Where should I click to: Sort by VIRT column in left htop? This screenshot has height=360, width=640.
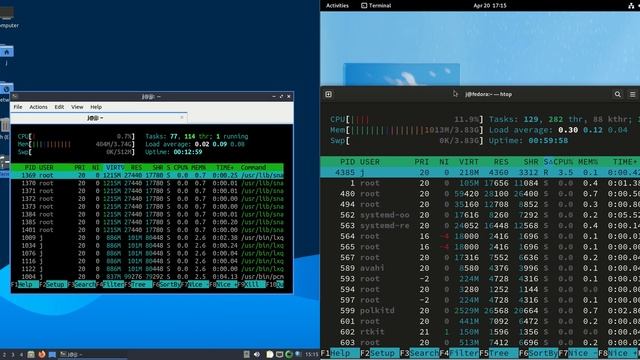point(115,167)
